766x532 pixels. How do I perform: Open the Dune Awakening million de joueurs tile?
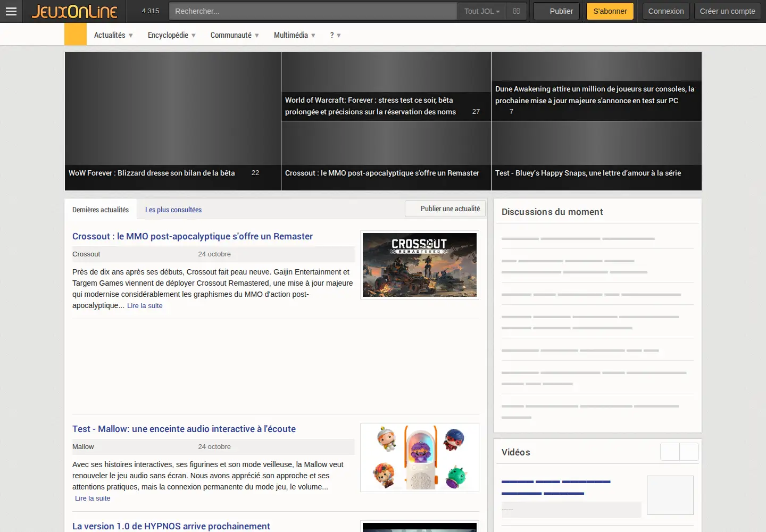[x=596, y=86]
